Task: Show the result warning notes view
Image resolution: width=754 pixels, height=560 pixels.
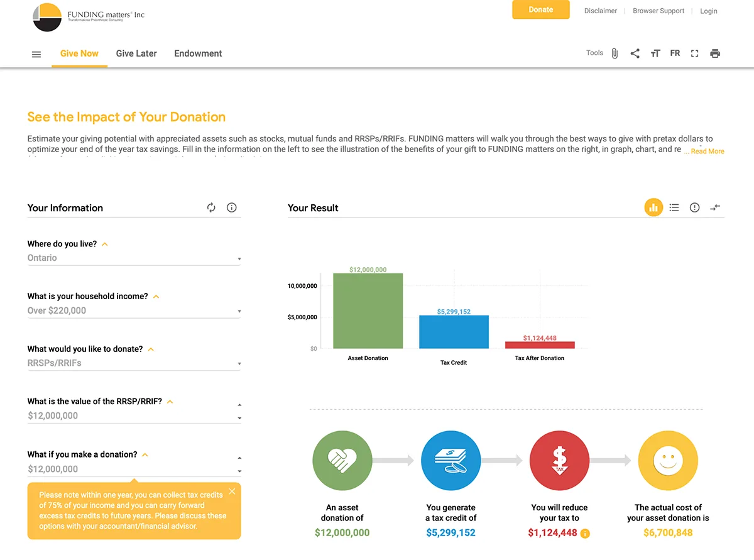Action: [x=694, y=207]
